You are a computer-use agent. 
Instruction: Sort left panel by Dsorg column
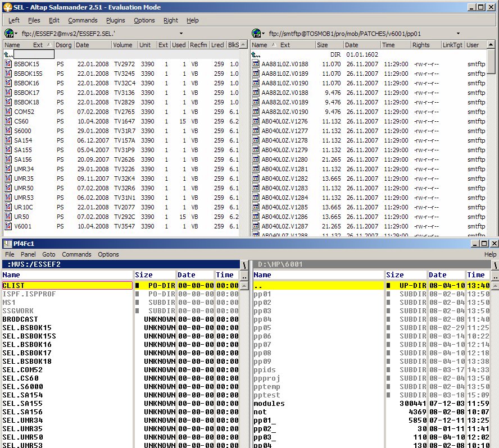63,45
